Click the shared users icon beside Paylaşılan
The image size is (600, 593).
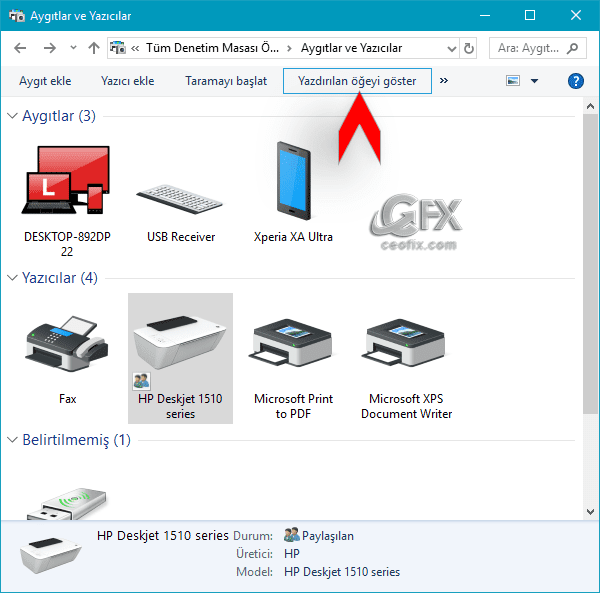tap(292, 535)
